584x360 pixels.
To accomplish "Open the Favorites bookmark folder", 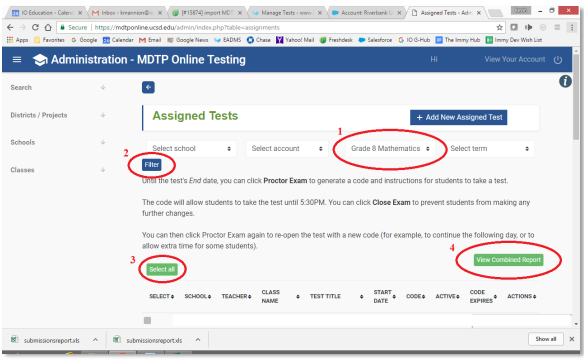I will 49,40.
